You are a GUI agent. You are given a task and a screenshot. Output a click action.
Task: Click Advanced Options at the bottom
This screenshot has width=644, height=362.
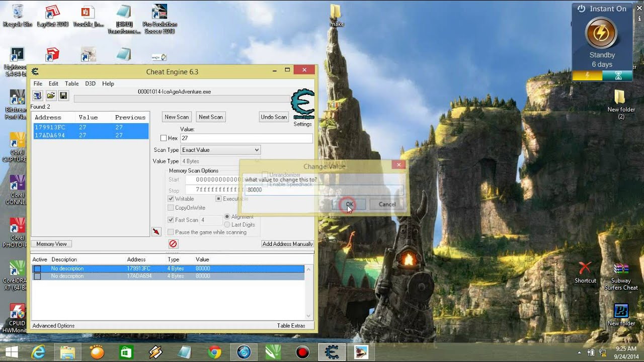point(53,326)
